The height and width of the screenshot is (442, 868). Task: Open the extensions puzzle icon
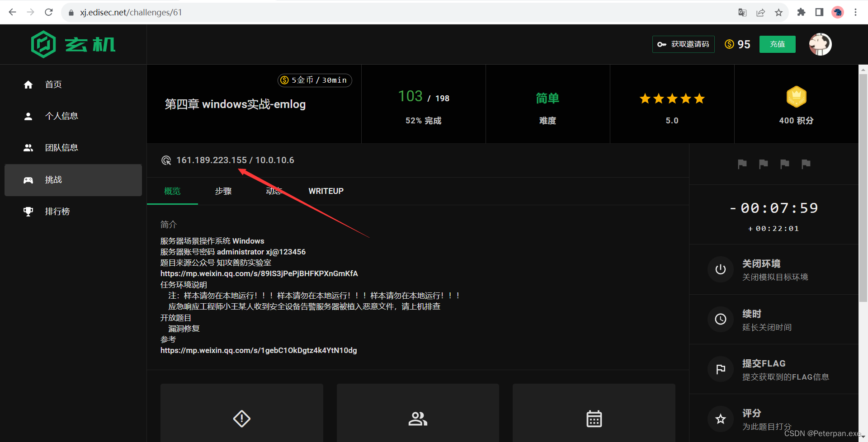[x=801, y=12]
